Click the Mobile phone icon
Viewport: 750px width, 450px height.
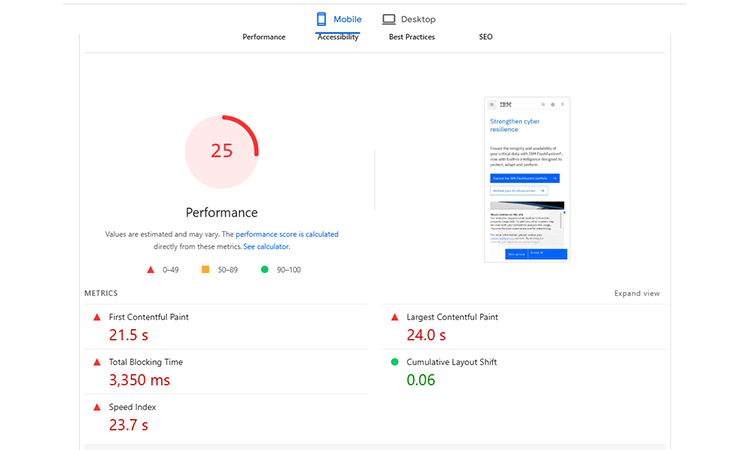click(x=322, y=19)
